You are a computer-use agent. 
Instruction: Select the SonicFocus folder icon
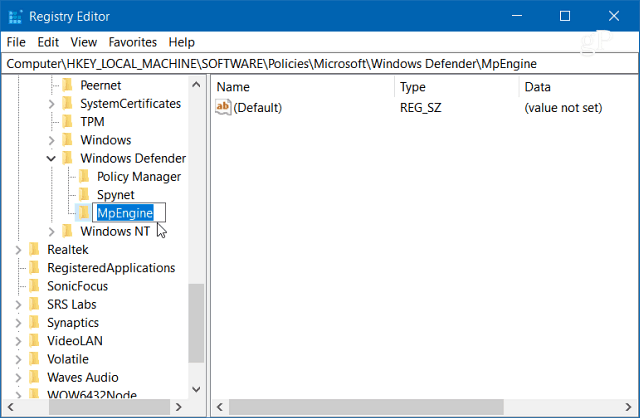pyautogui.click(x=34, y=286)
